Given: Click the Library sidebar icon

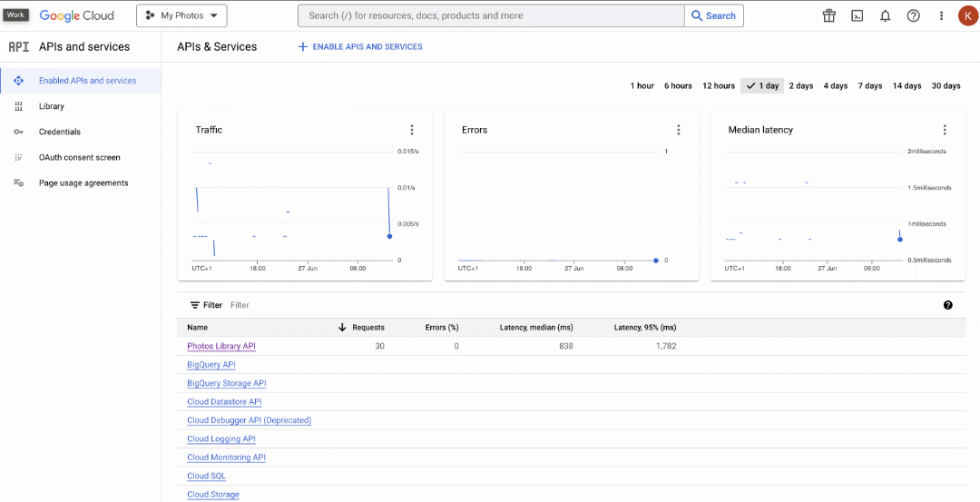Looking at the screenshot, I should click(x=18, y=106).
